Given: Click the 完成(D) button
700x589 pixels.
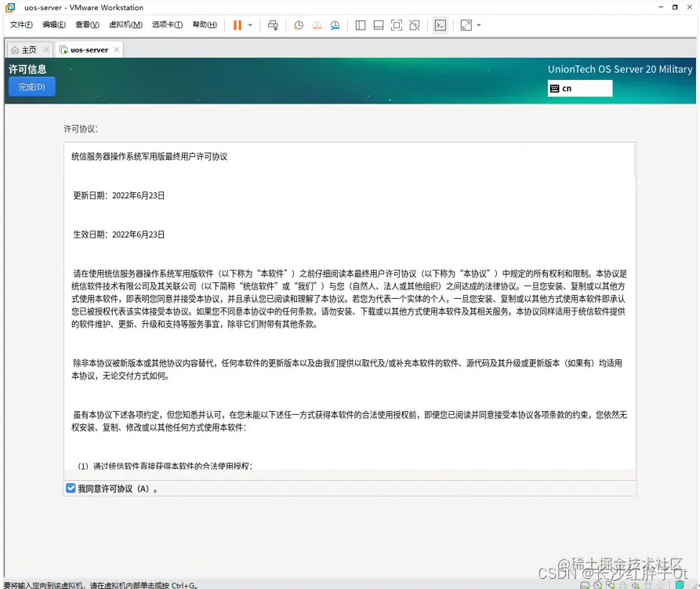Looking at the screenshot, I should (31, 86).
